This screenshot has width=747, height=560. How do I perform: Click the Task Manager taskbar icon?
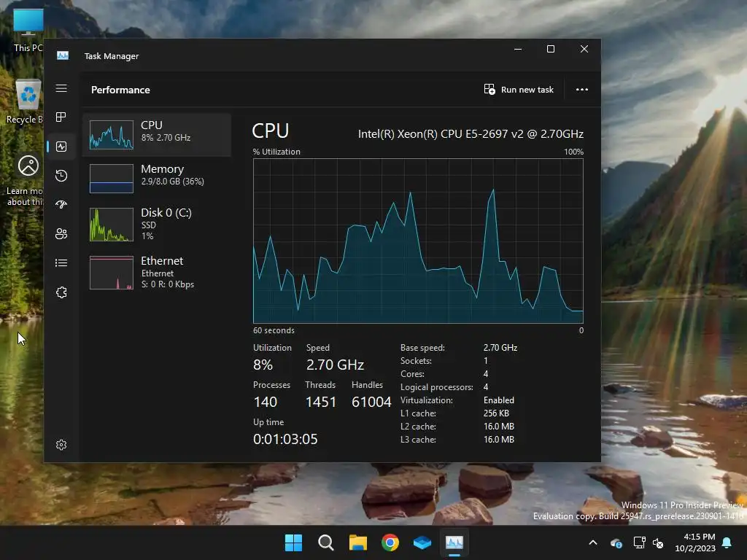coord(454,542)
